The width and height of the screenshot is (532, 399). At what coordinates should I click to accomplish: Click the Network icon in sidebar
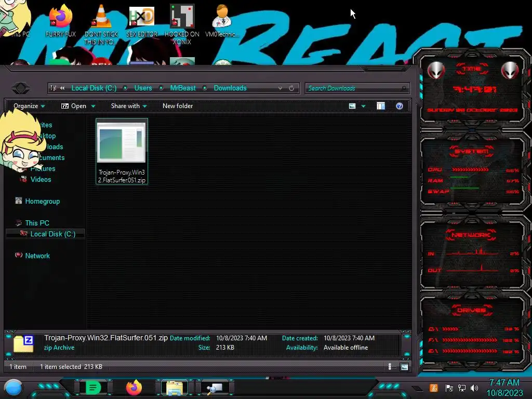[x=19, y=255]
